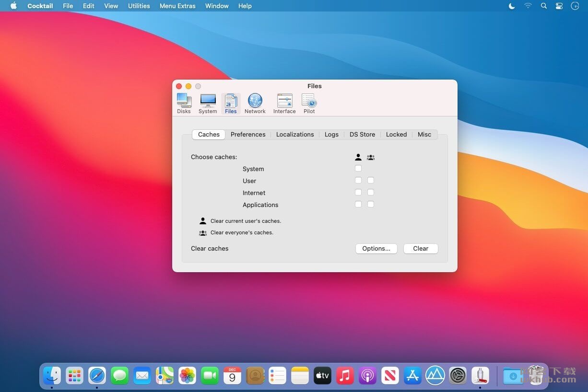588x392 pixels.
Task: Open the File menu
Action: [x=68, y=6]
